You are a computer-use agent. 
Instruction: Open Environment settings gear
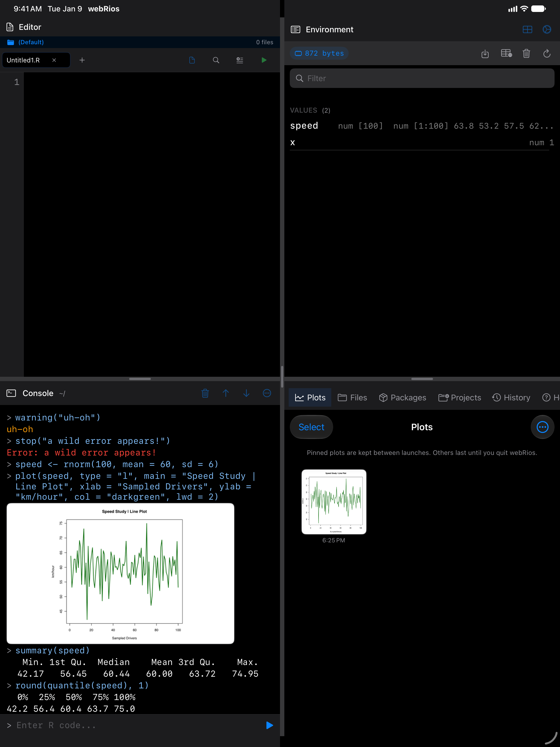pos(547,30)
